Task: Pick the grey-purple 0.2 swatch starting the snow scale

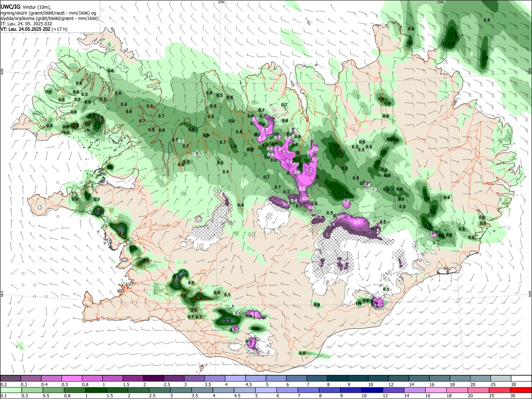Action: point(10,378)
